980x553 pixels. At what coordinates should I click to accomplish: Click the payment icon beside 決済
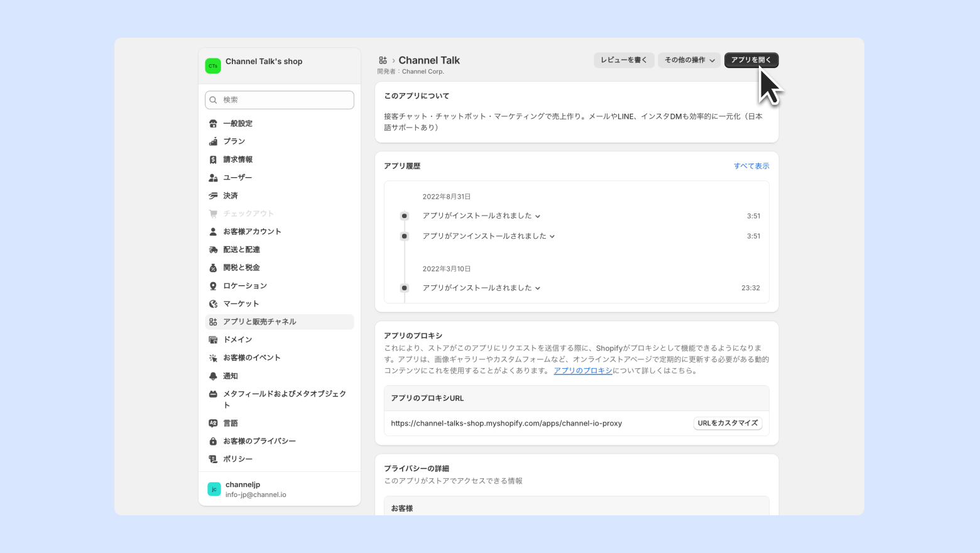point(213,196)
